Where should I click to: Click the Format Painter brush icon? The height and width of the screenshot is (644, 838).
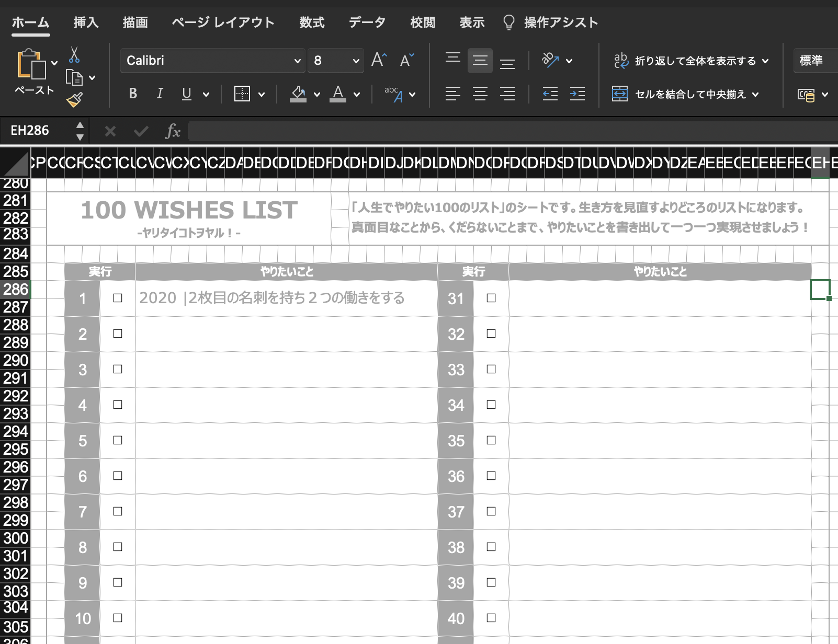click(x=74, y=100)
